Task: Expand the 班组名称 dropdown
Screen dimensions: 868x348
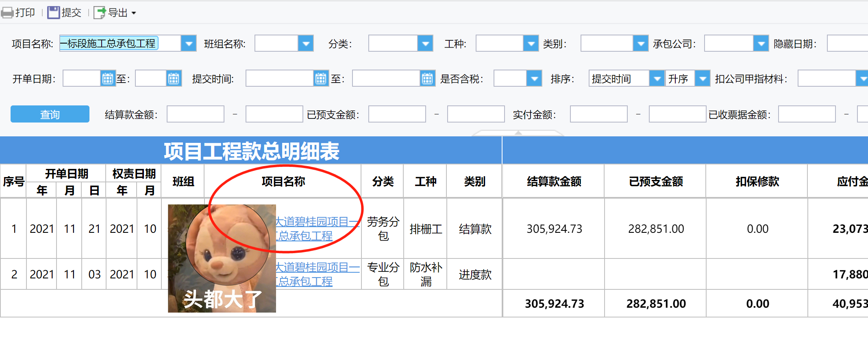Action: 306,43
